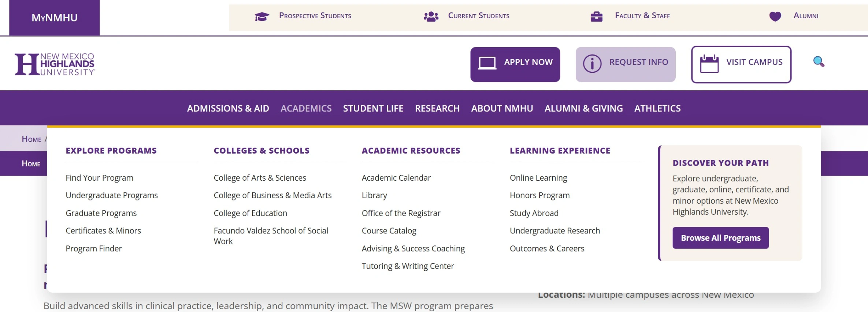Go to Graduate Programs
868x312 pixels.
[101, 213]
